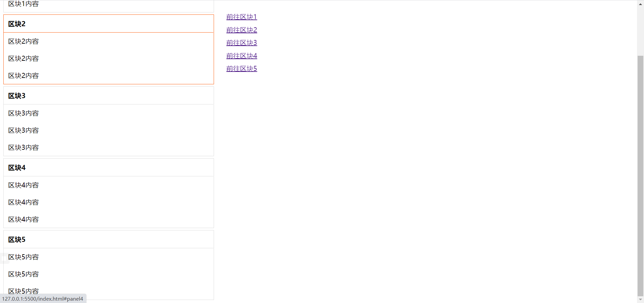Viewport: 644px width, 303px height.
Task: Click the first 区块2内容 line
Action: point(23,41)
